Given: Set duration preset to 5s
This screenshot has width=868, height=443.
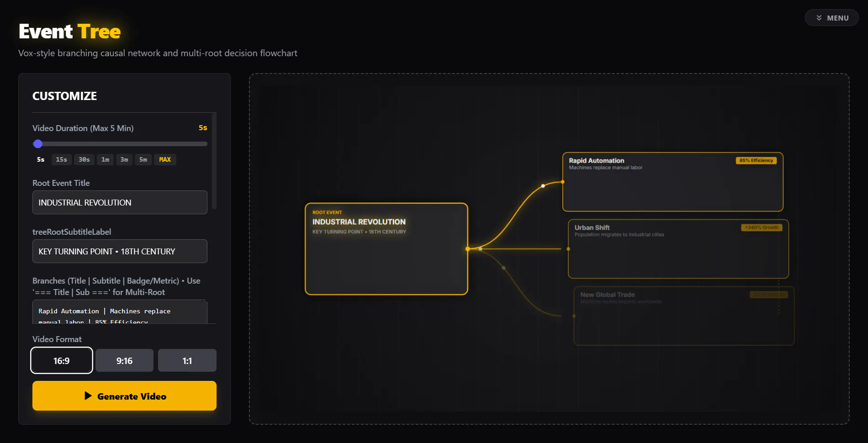Looking at the screenshot, I should click(41, 159).
